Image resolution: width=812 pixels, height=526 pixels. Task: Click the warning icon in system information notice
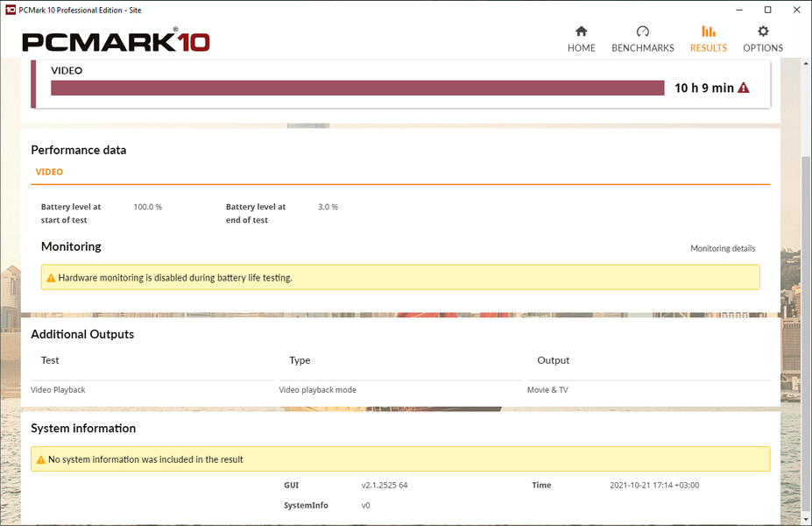click(x=41, y=459)
